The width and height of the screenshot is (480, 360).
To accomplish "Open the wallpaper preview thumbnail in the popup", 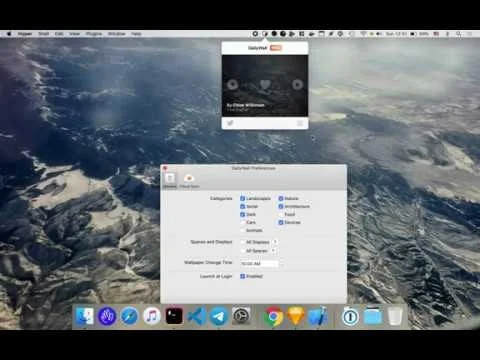I will pyautogui.click(x=265, y=86).
